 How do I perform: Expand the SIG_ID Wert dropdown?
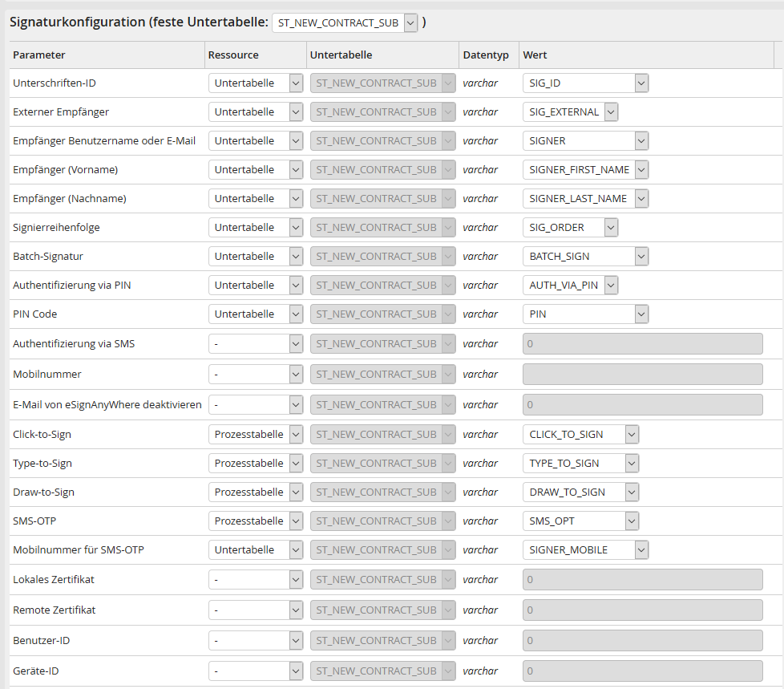tap(585, 83)
